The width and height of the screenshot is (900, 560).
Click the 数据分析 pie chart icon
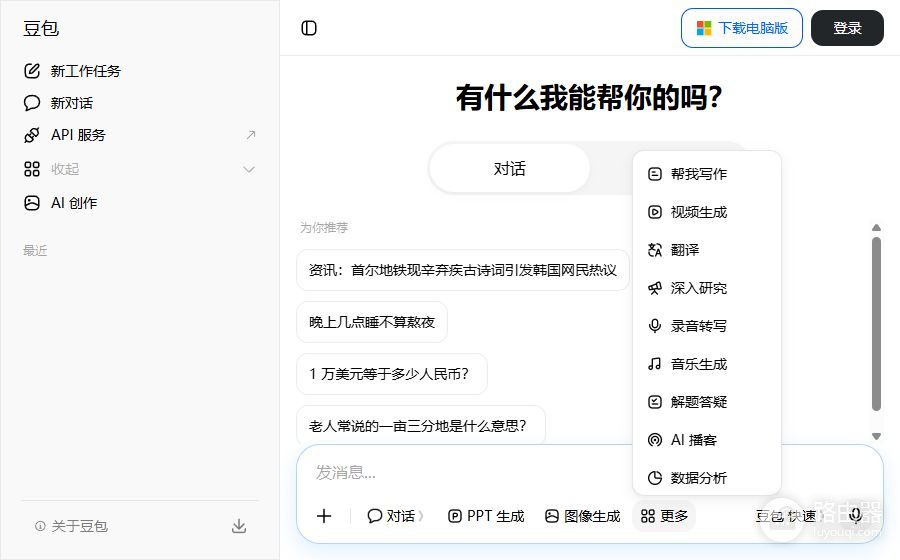pos(654,478)
